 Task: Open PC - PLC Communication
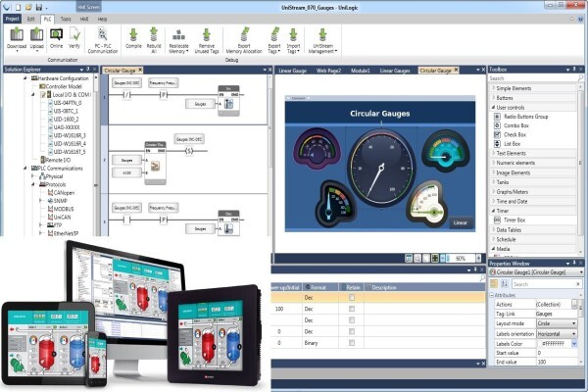[x=102, y=40]
